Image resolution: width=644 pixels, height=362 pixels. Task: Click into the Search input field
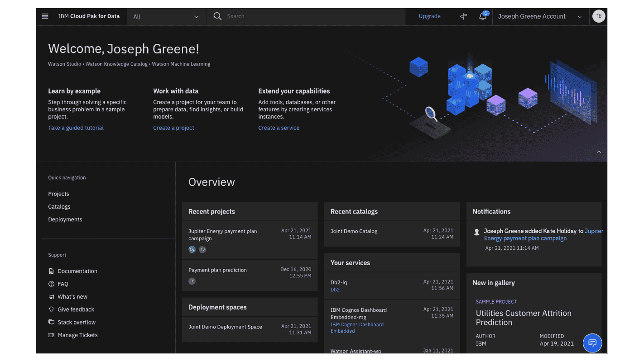(312, 16)
